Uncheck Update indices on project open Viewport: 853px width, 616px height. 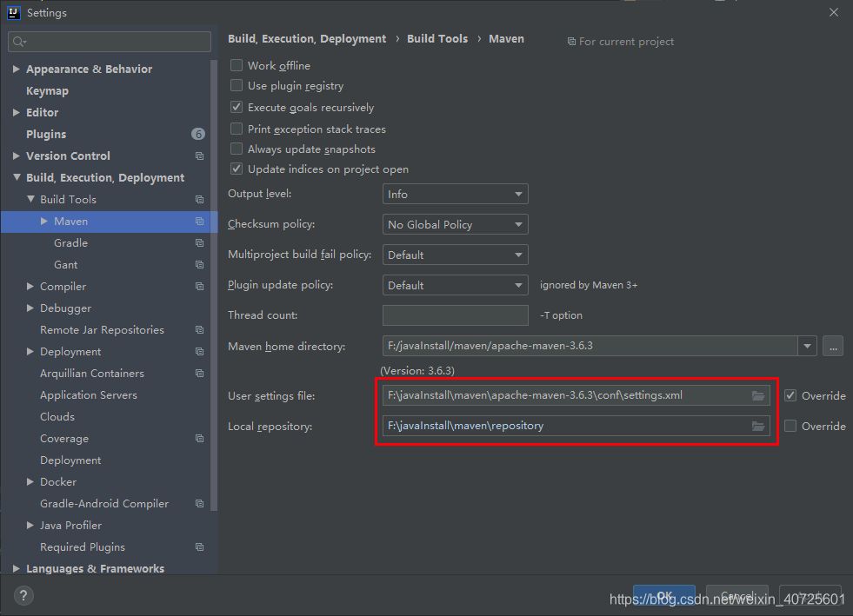tap(237, 169)
